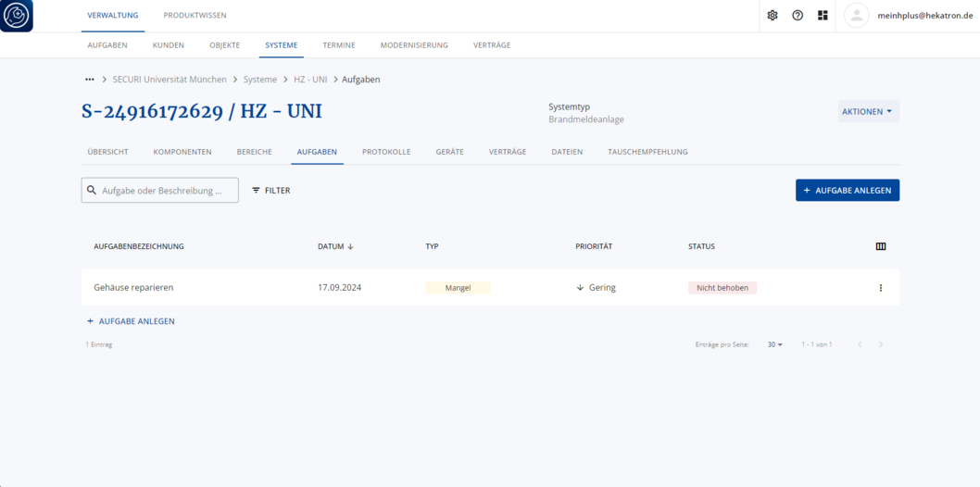Open the three-dot menu for Gehäuse reparieren
The width and height of the screenshot is (980, 487).
click(881, 288)
